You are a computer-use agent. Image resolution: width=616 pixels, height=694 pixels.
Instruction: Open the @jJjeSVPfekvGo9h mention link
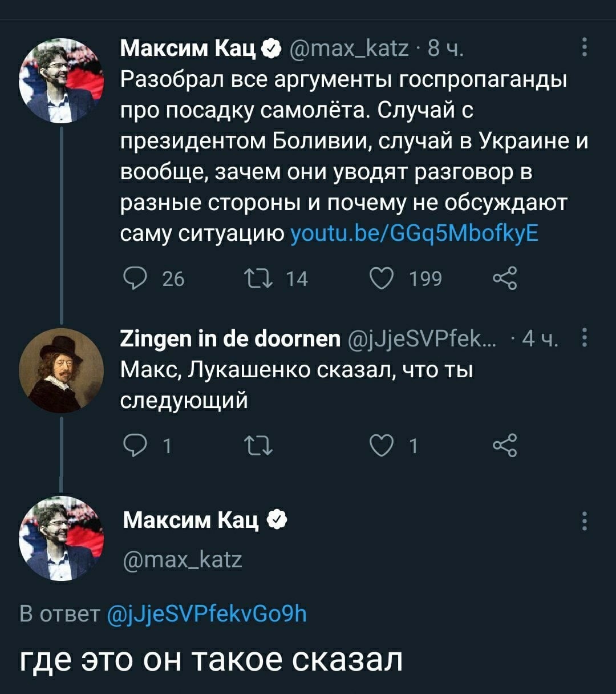207,614
